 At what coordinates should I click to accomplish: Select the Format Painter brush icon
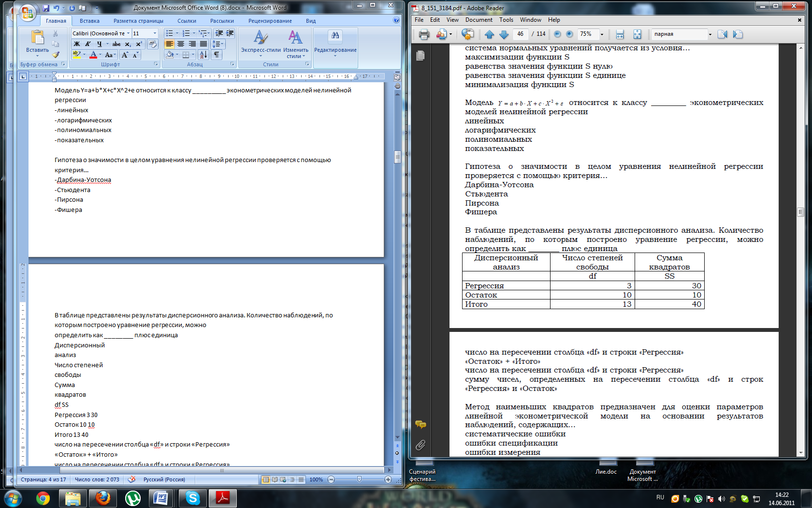(56, 55)
